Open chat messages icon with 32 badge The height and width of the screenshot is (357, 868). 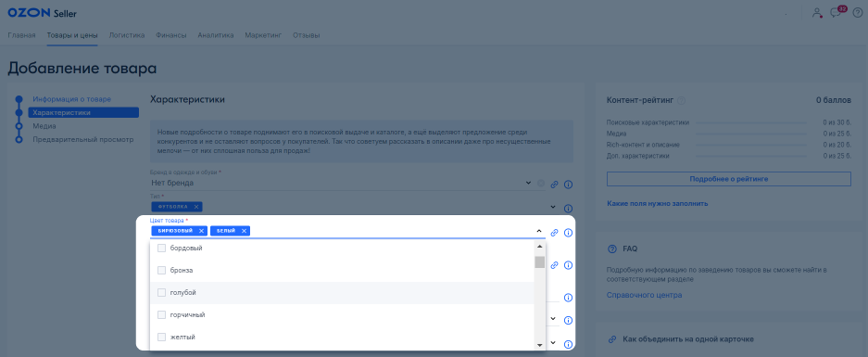[x=836, y=13]
